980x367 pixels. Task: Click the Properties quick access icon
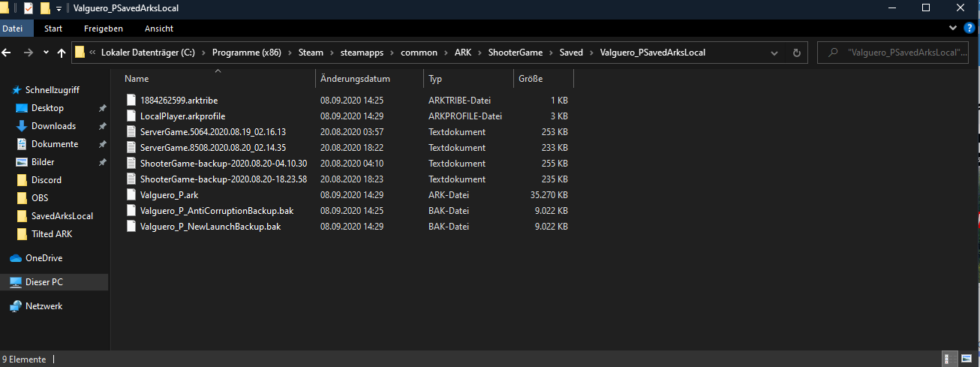pyautogui.click(x=28, y=8)
